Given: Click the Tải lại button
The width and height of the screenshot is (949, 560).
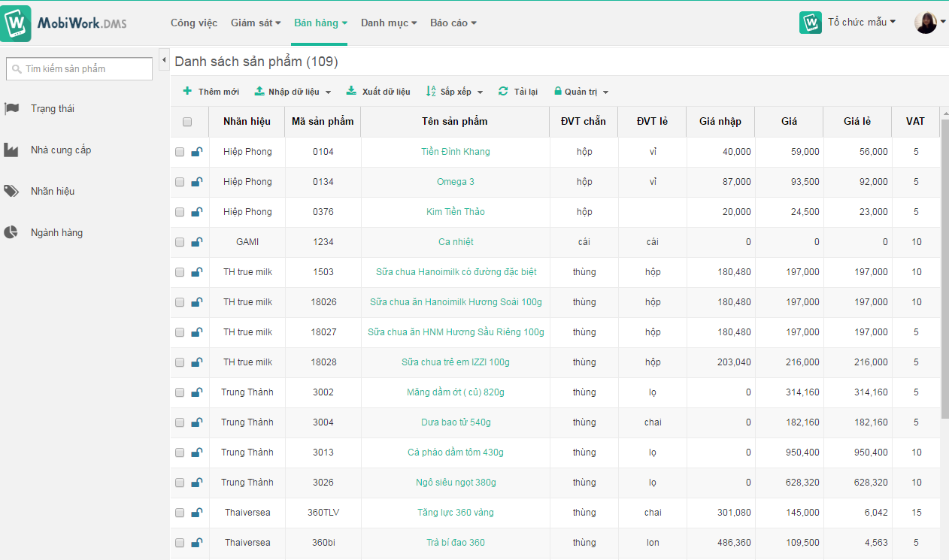Looking at the screenshot, I should pyautogui.click(x=517, y=92).
